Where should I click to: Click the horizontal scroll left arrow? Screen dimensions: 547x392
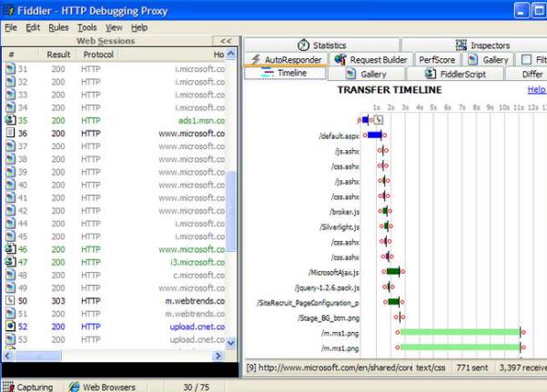click(x=8, y=356)
